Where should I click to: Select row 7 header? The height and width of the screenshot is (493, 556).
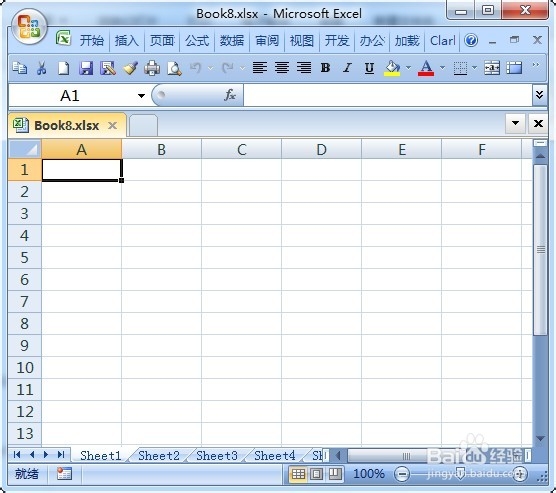pyautogui.click(x=24, y=301)
